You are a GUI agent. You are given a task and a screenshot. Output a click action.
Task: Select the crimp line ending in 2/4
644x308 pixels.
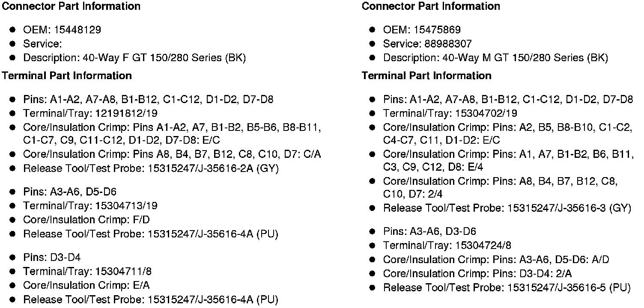pos(500,188)
